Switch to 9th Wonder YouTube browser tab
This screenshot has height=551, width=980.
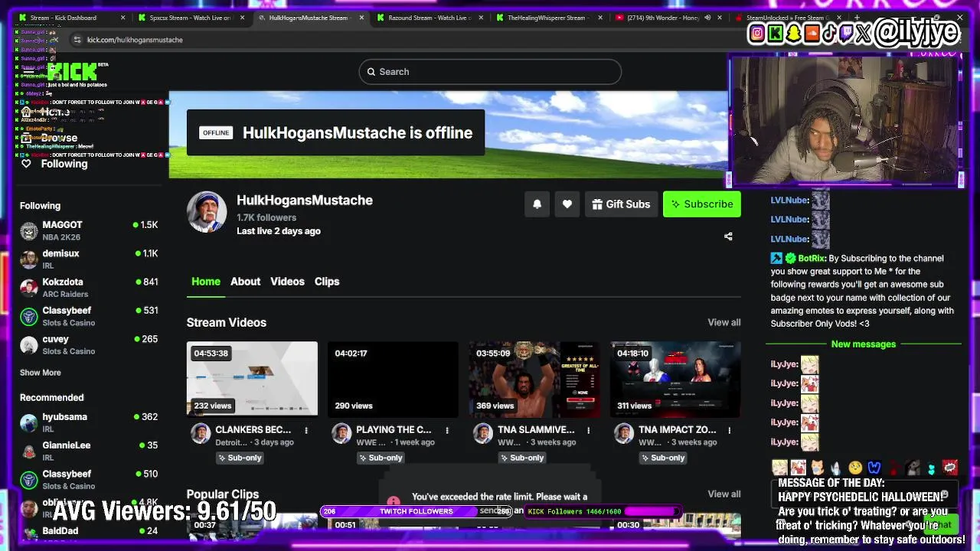[x=668, y=18]
